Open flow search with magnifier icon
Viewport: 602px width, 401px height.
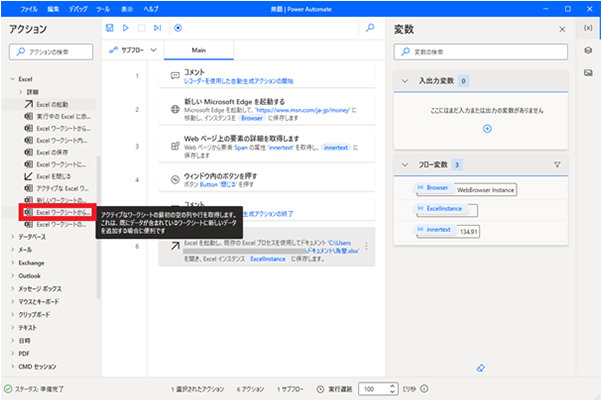coord(370,28)
